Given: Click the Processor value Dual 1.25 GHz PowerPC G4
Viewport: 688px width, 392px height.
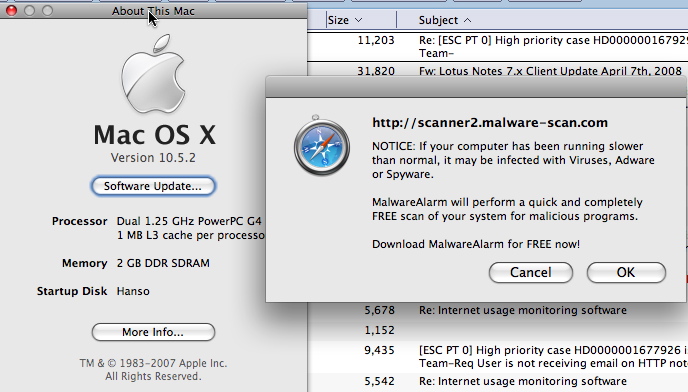Looking at the screenshot, I should pyautogui.click(x=189, y=221).
